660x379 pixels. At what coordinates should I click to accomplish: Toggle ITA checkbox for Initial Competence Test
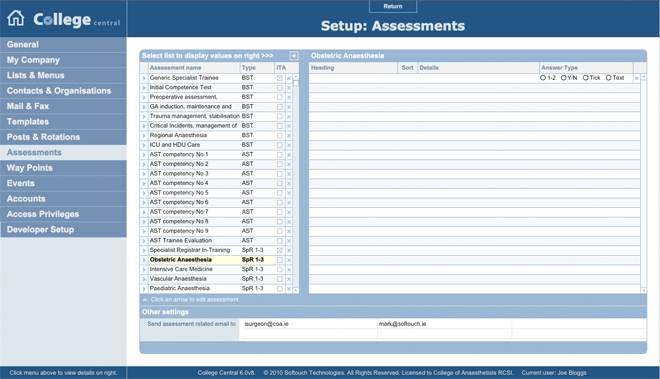[279, 88]
